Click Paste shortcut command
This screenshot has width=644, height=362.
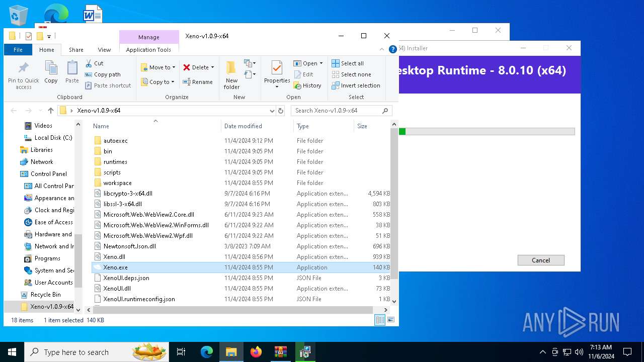tap(108, 85)
